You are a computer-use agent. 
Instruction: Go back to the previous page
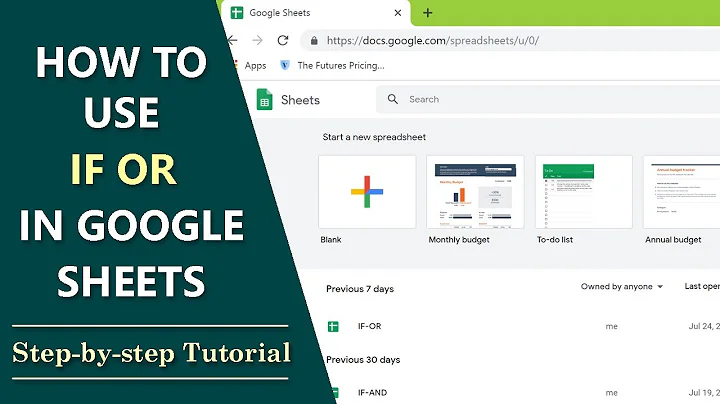point(232,40)
